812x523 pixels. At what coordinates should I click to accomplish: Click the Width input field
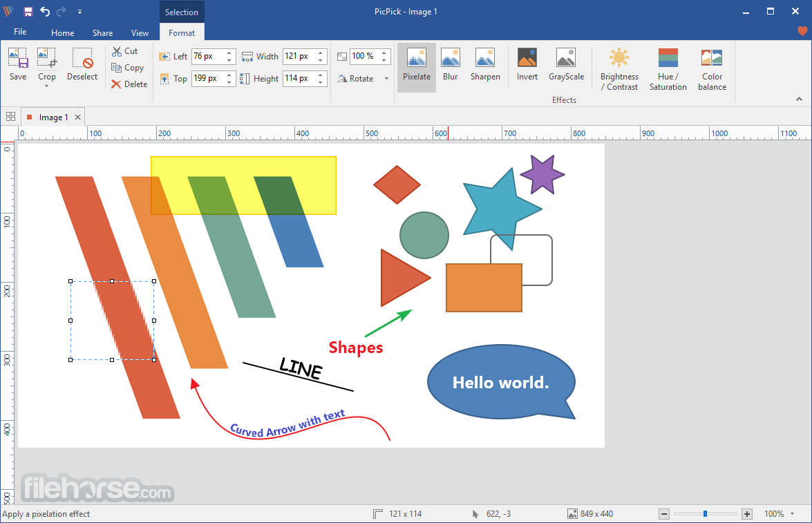(x=299, y=56)
